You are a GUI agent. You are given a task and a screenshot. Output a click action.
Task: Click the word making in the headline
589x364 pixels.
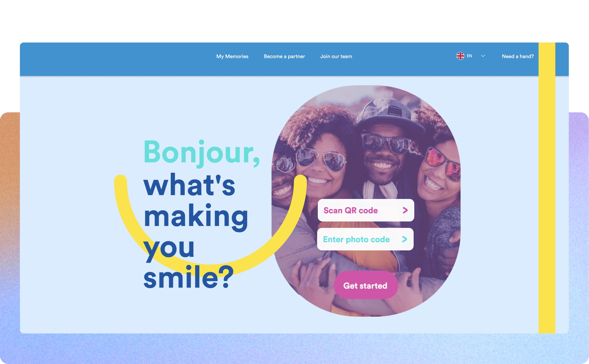(x=196, y=217)
